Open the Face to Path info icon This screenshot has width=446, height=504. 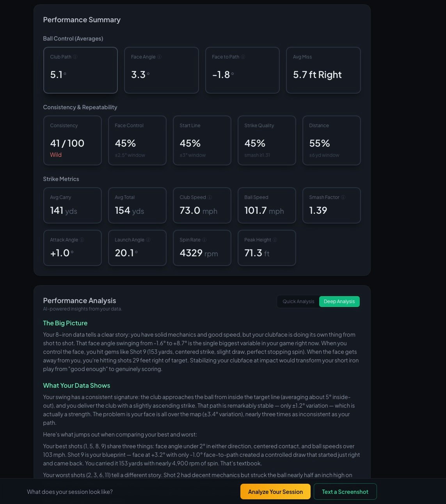tap(243, 57)
